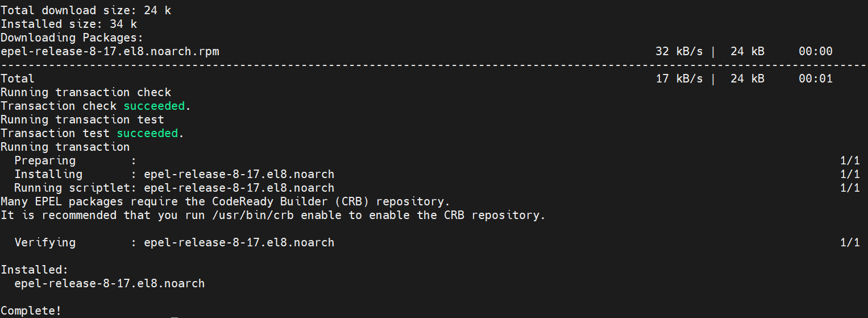Click the "Running transaction test" line

pos(82,119)
